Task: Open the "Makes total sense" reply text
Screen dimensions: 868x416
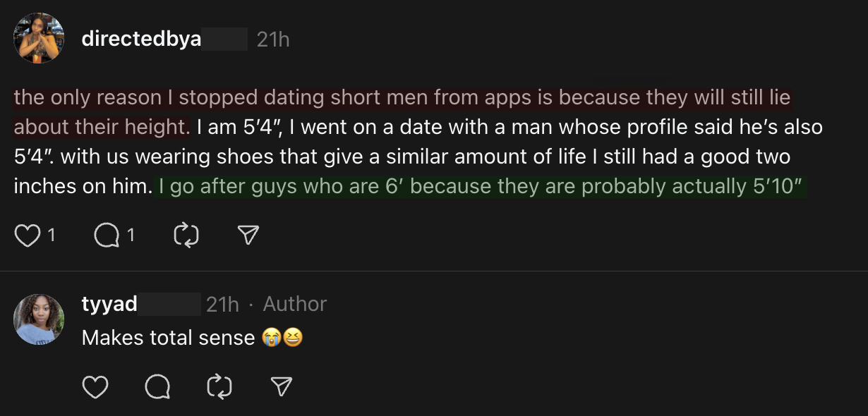Action: click(x=168, y=338)
